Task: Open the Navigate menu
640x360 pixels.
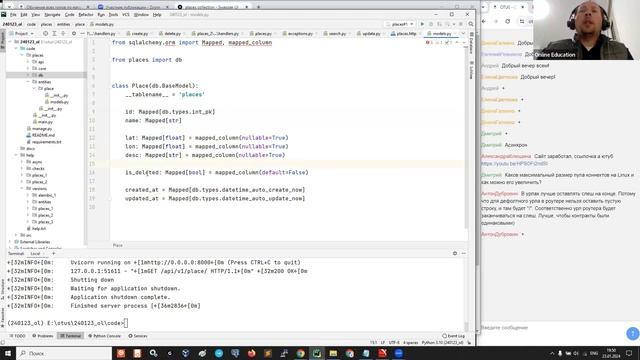Action: coord(52,15)
